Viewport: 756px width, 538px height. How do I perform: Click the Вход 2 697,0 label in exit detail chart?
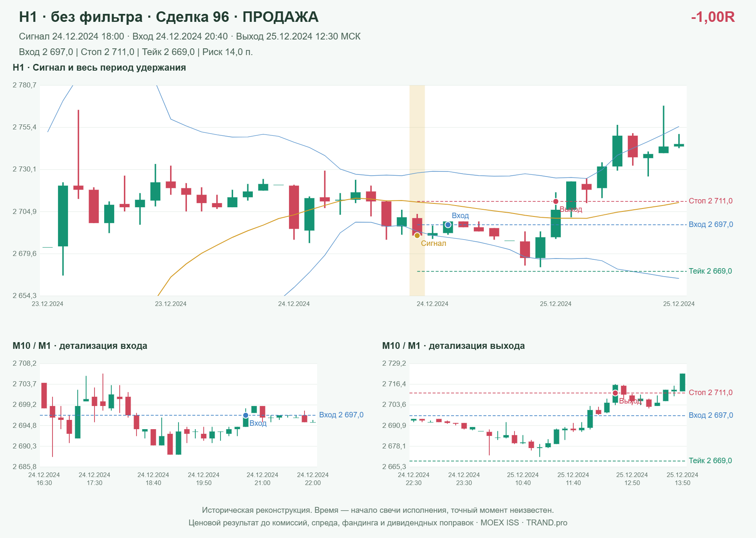(711, 415)
